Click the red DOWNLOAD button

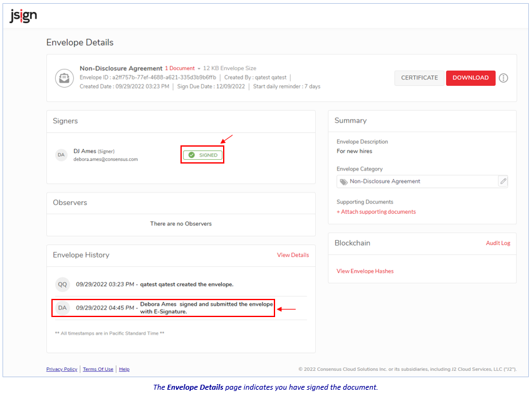(471, 78)
